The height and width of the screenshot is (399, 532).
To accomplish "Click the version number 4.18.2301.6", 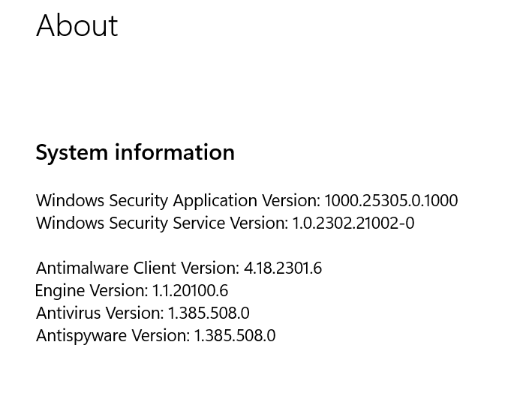I will click(x=283, y=268).
